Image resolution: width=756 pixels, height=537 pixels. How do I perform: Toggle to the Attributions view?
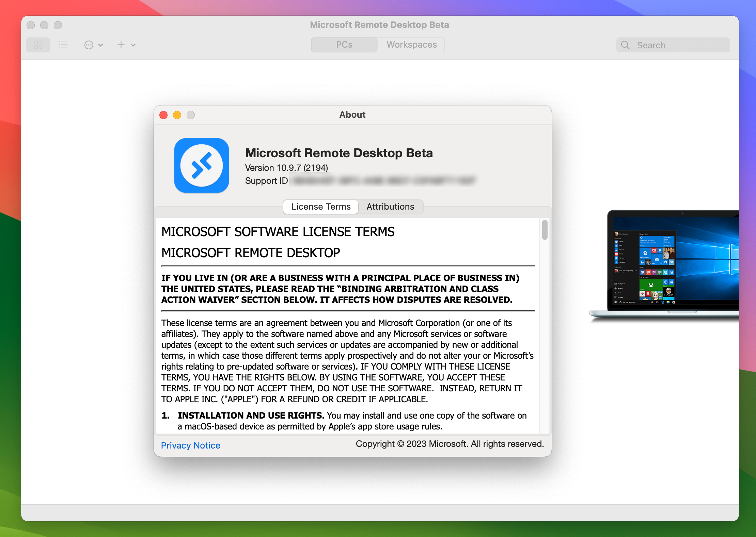coord(390,206)
